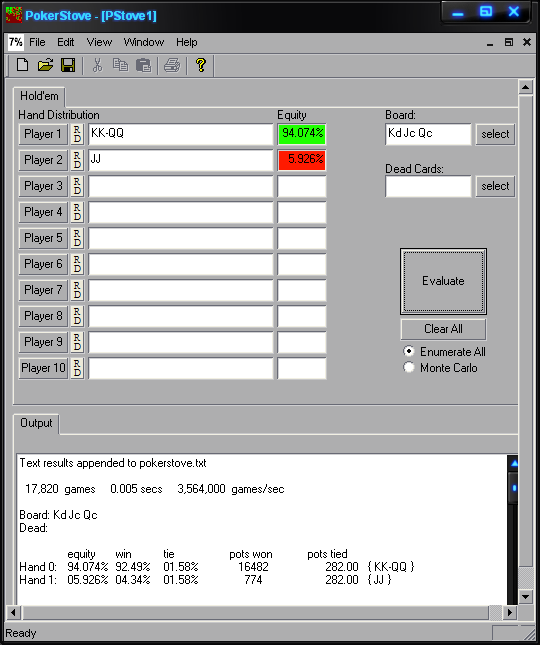Screen dimensions: 540x645
Task: Click the RD icon next to Player 9
Action: (77, 342)
